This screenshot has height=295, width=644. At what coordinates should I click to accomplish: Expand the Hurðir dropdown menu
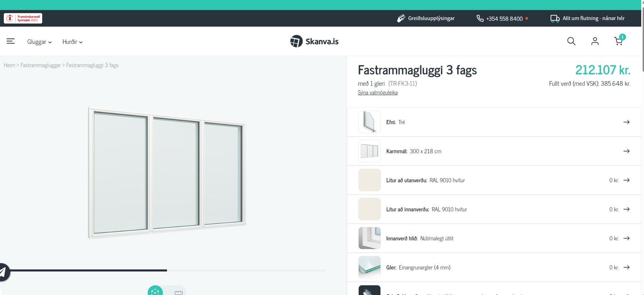point(72,42)
